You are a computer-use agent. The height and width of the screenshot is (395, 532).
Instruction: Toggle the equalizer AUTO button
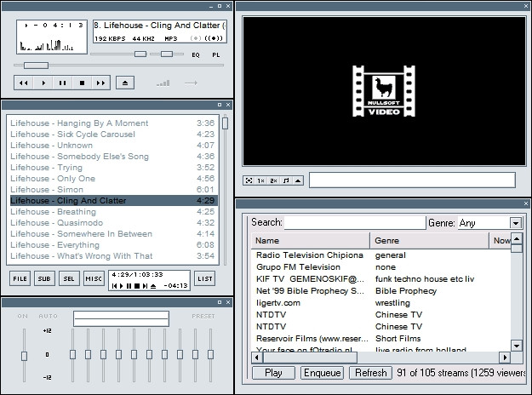point(49,317)
